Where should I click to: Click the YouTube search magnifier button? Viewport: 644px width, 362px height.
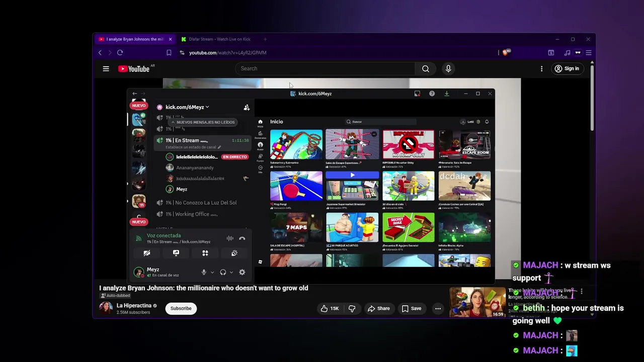pos(426,68)
